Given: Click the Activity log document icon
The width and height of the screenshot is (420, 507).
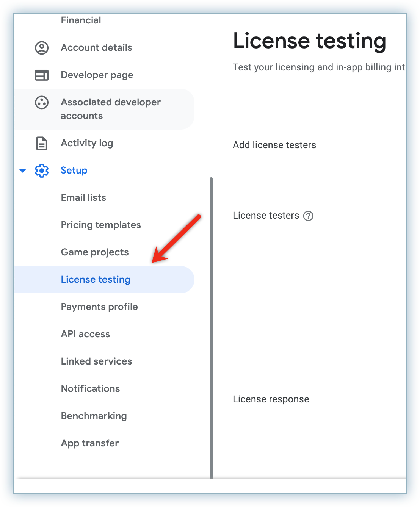Looking at the screenshot, I should click(x=42, y=144).
